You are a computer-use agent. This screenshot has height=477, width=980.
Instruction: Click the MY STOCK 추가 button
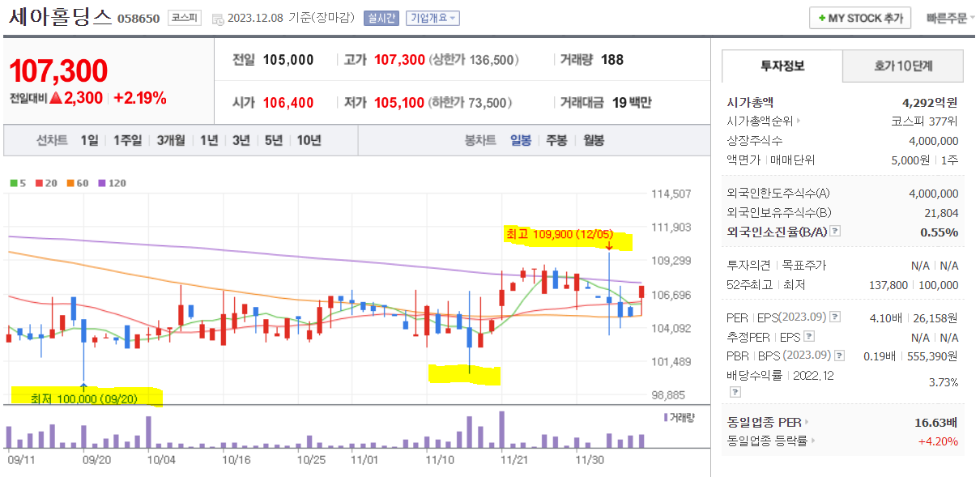point(860,18)
